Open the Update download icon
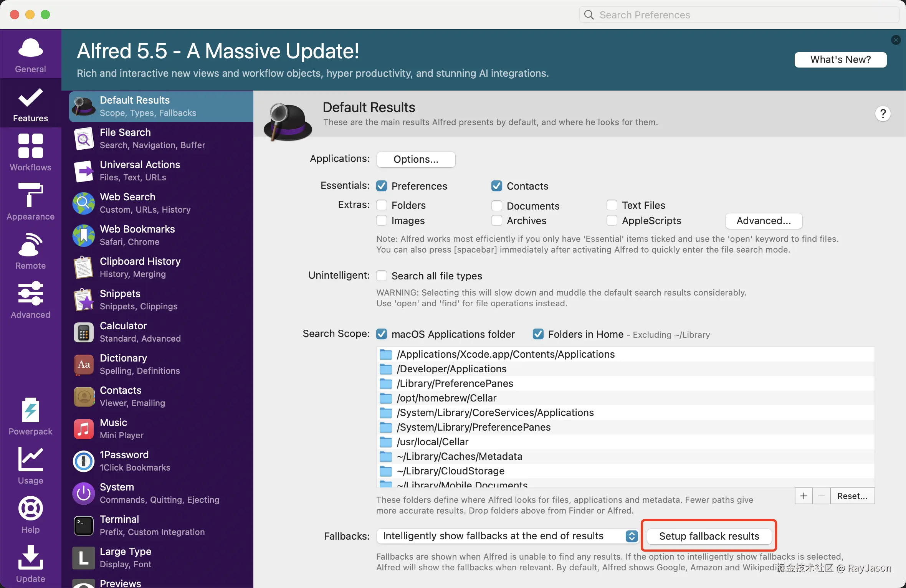Viewport: 906px width, 588px height. (x=30, y=558)
